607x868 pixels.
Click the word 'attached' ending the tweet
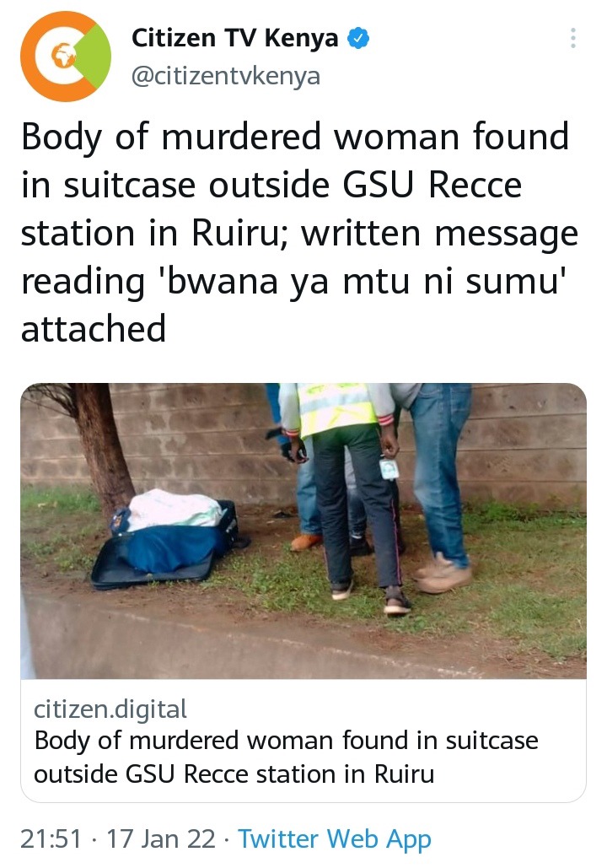94,329
